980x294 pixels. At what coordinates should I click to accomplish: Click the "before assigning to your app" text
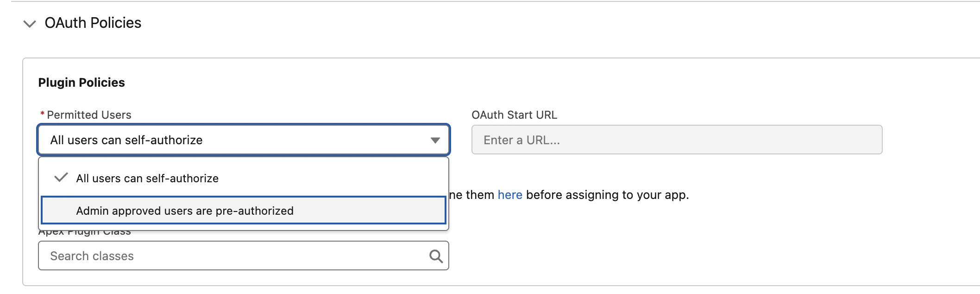607,195
